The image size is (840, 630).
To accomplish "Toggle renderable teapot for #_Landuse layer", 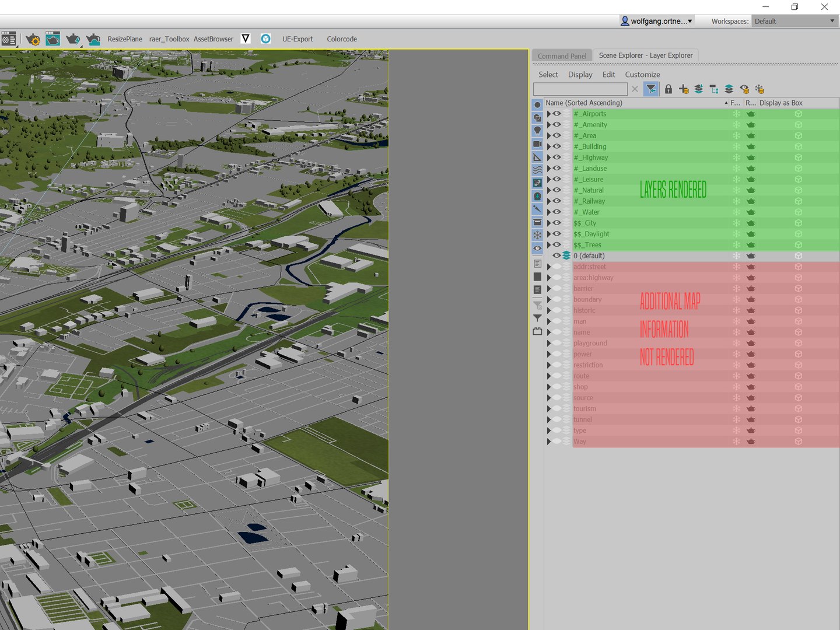I will pos(751,169).
